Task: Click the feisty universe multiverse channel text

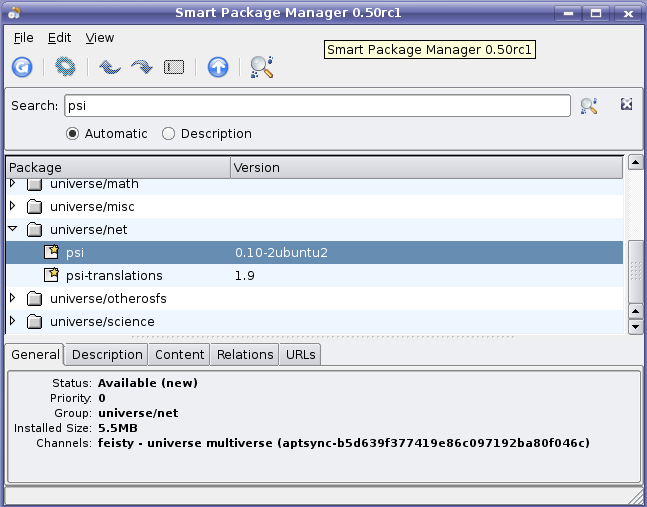Action: tap(344, 443)
